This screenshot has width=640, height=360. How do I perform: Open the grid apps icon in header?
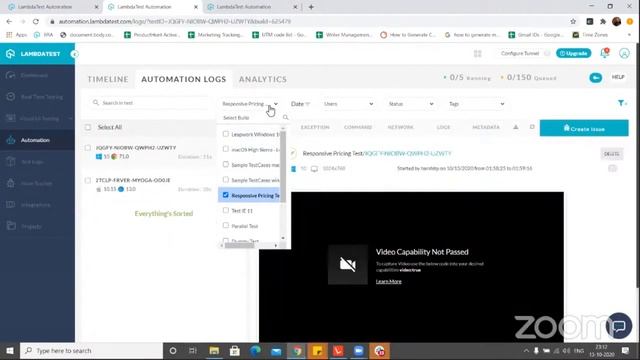pos(478,53)
